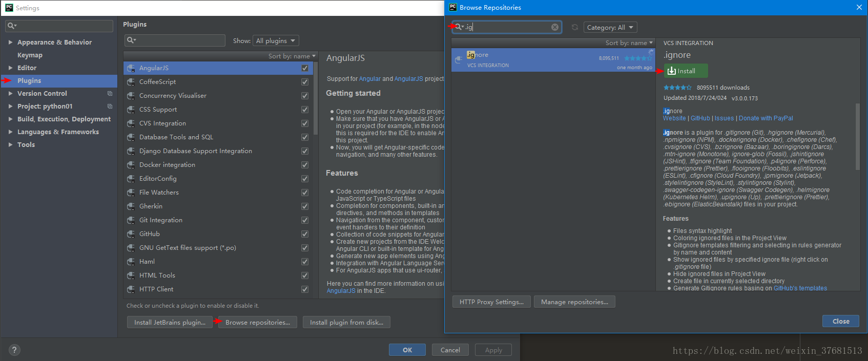Image resolution: width=868 pixels, height=361 pixels.
Task: Select Keymap in settings tree
Action: (x=30, y=55)
